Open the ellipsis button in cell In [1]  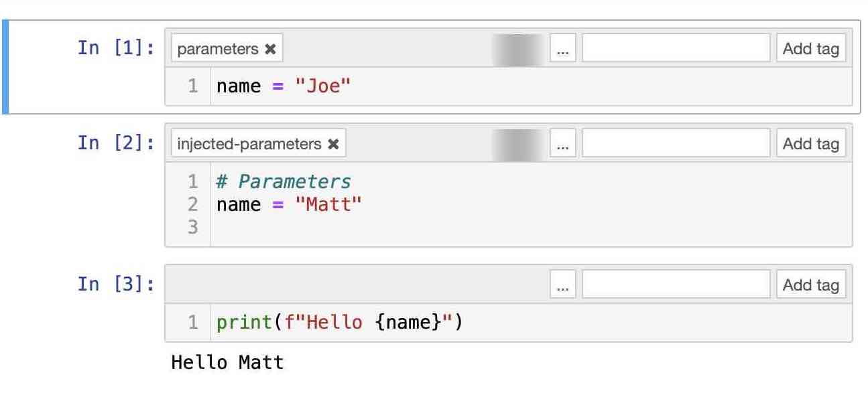pyautogui.click(x=562, y=49)
